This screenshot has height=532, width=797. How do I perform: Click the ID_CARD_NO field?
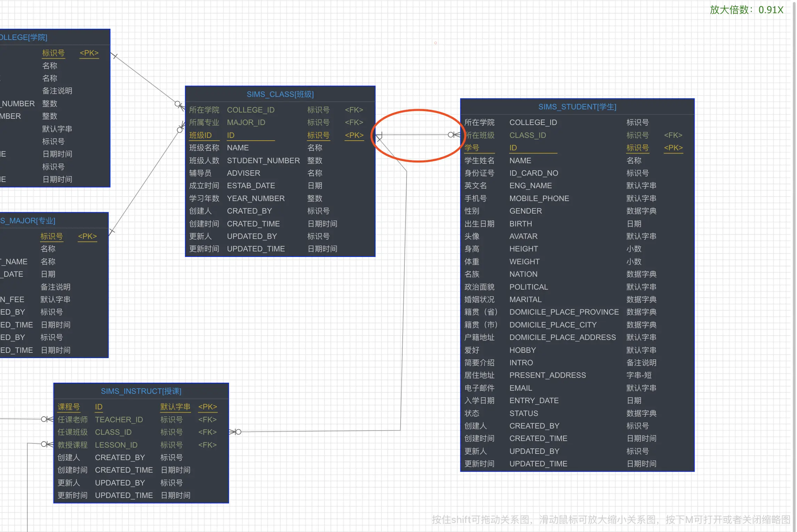[x=534, y=173]
